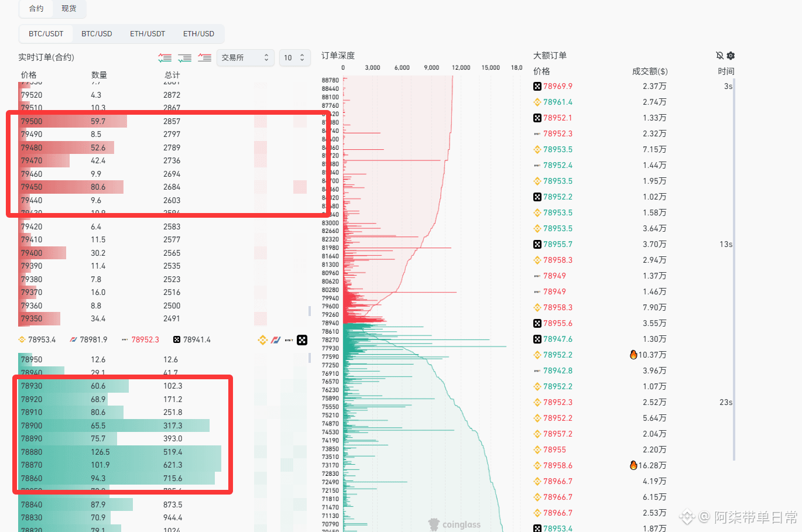Open the 交易所 exchange dropdown
Viewport: 802px width, 532px height.
pyautogui.click(x=245, y=57)
